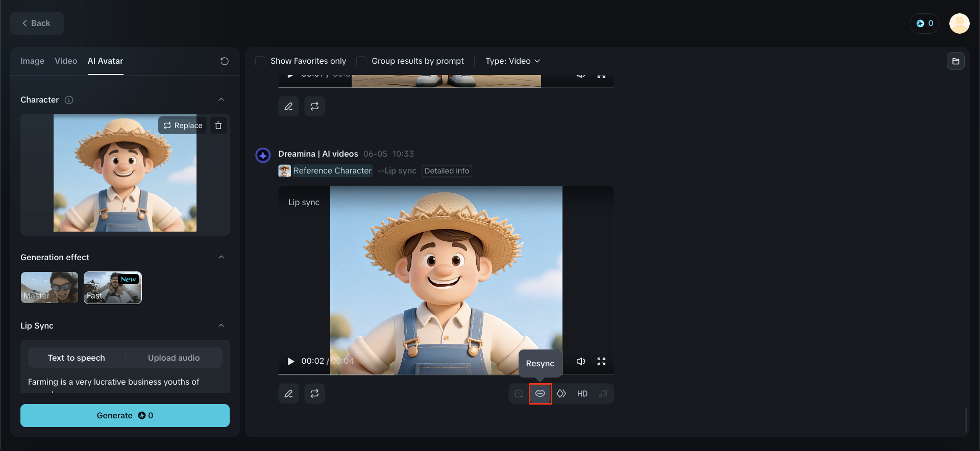The height and width of the screenshot is (451, 980).
Task: Click the "Dreamina | AI videos" title text
Action: (318, 154)
